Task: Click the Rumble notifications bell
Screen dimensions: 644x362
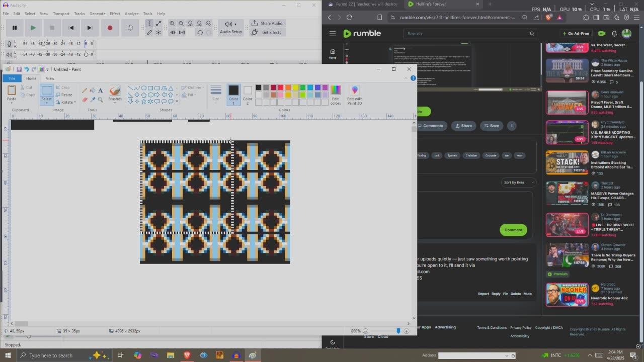Action: (x=614, y=34)
